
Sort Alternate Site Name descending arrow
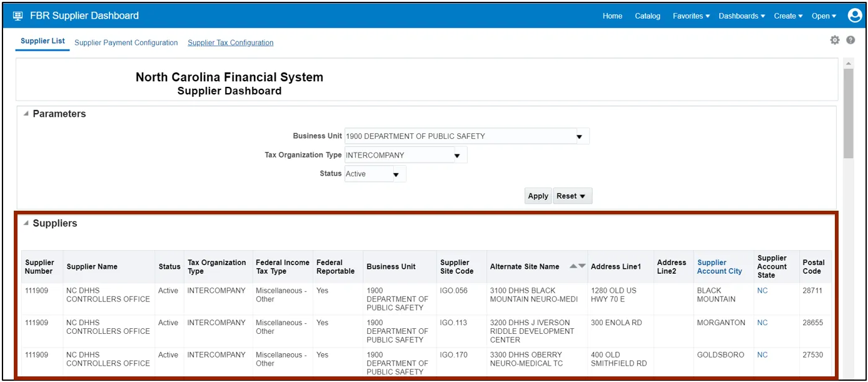pos(582,266)
